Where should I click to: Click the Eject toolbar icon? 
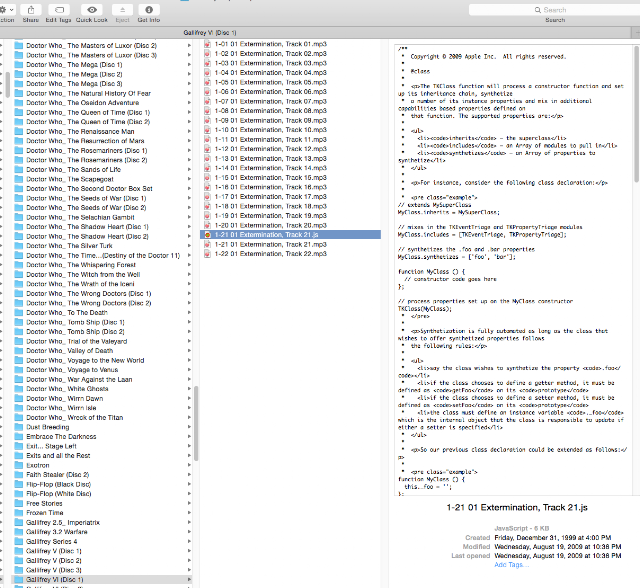coord(122,10)
